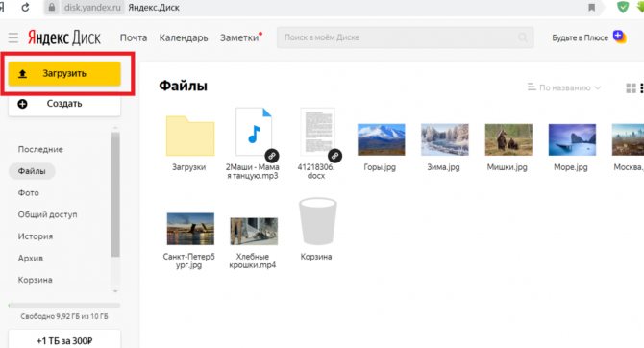Click the Yandex Plus badge icon

point(619,37)
